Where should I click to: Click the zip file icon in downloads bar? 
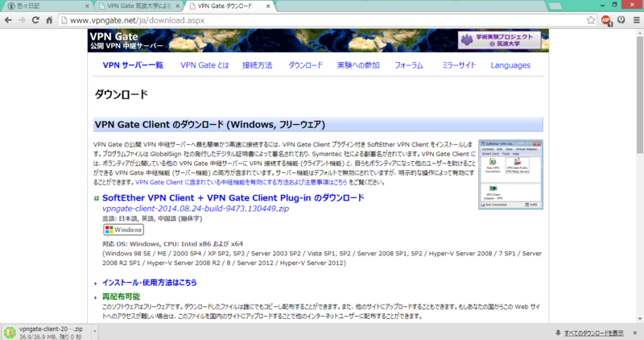tap(10, 333)
